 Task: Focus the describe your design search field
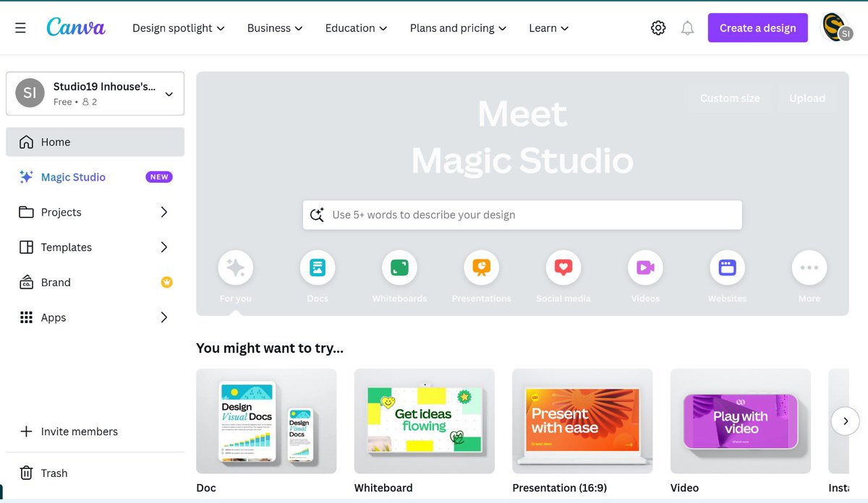point(522,215)
